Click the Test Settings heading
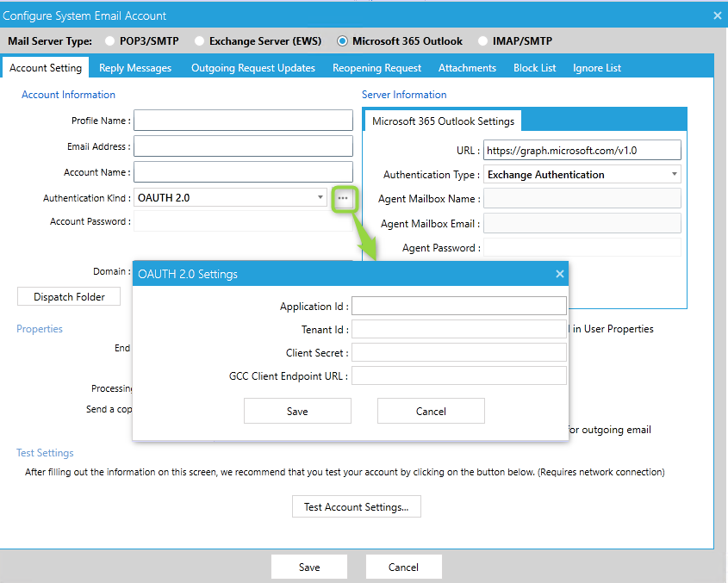The width and height of the screenshot is (728, 583). [x=45, y=453]
